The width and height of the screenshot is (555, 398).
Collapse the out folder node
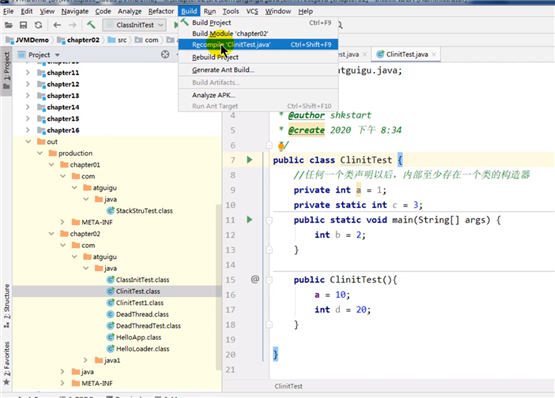[x=28, y=142]
